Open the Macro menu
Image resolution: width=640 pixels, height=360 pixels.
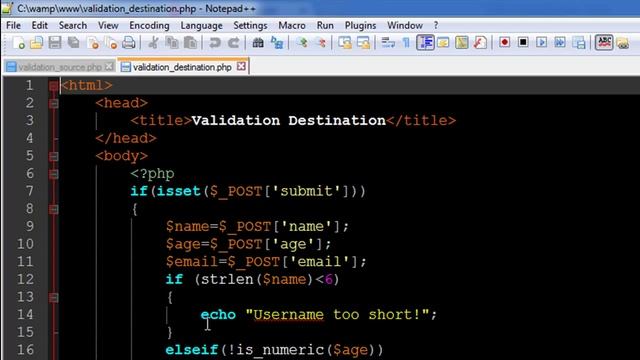(x=292, y=25)
